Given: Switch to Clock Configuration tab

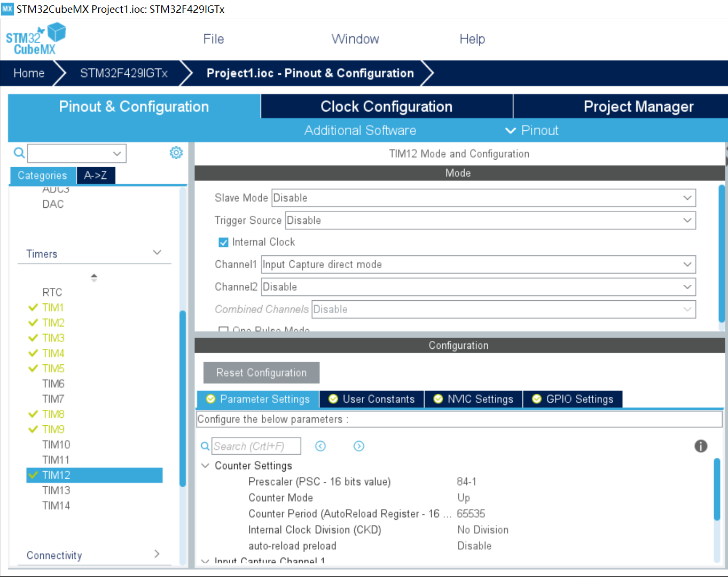Looking at the screenshot, I should click(x=387, y=106).
